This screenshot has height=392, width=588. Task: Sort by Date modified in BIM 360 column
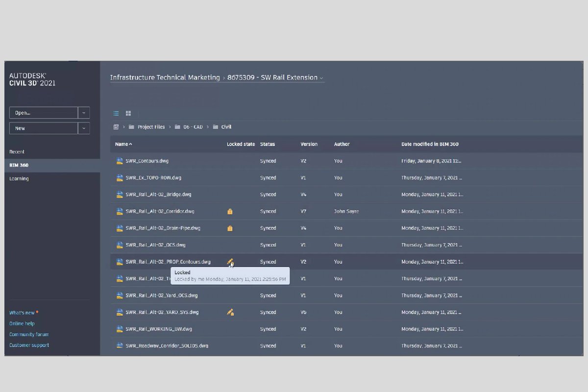pyautogui.click(x=430, y=144)
